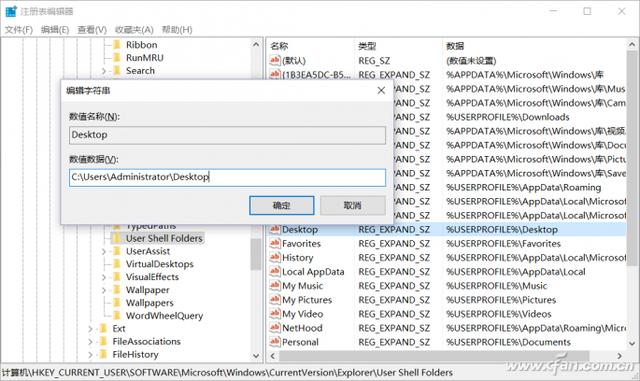640x381 pixels.
Task: Confirm the edit with the 确定 button
Action: coord(282,205)
